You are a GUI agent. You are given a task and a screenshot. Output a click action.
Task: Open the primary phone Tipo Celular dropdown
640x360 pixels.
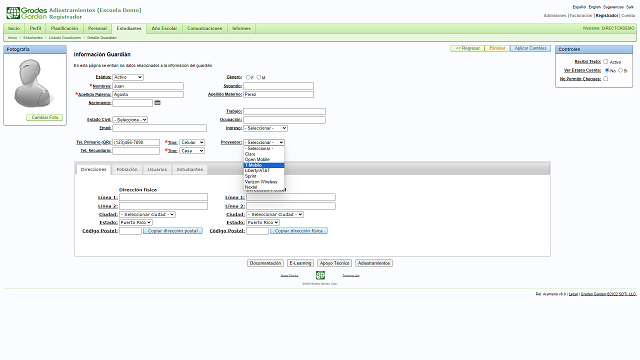[192, 142]
